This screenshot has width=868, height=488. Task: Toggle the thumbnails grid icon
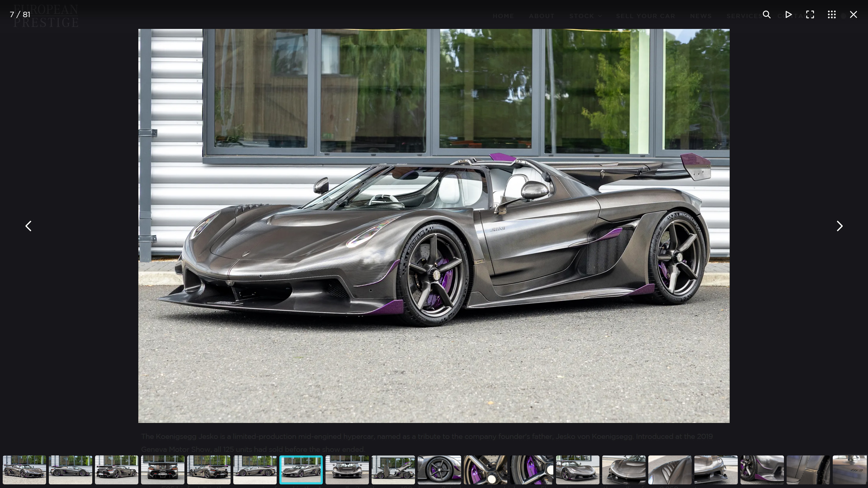[x=832, y=14]
